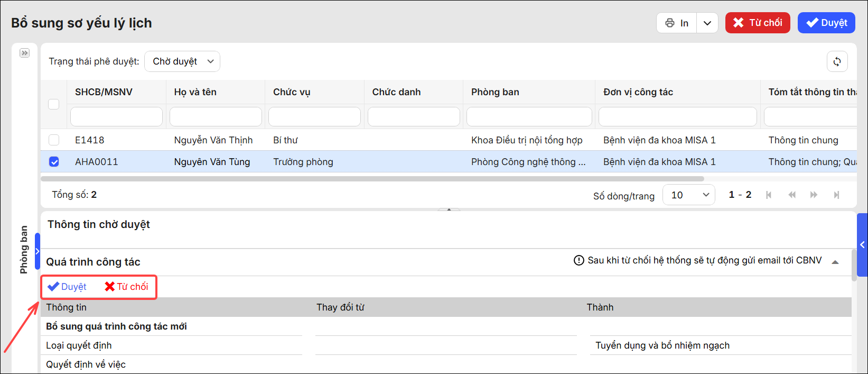Open Số dòng/trang dropdown showing 10

[x=689, y=195]
